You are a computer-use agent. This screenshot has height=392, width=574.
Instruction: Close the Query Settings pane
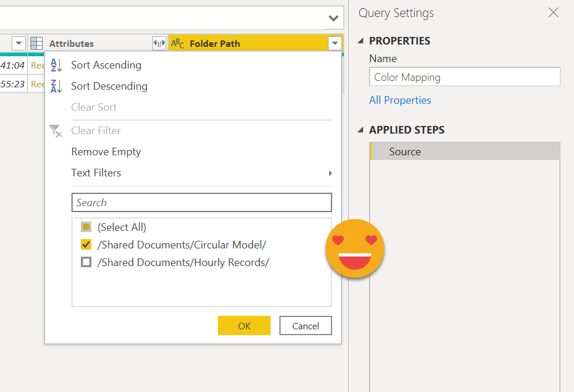tap(553, 13)
